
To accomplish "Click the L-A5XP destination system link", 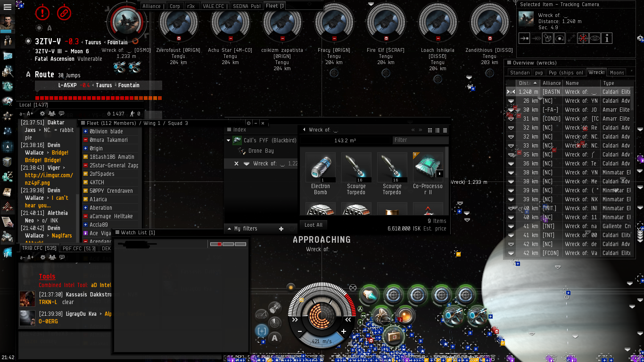I will [67, 85].
